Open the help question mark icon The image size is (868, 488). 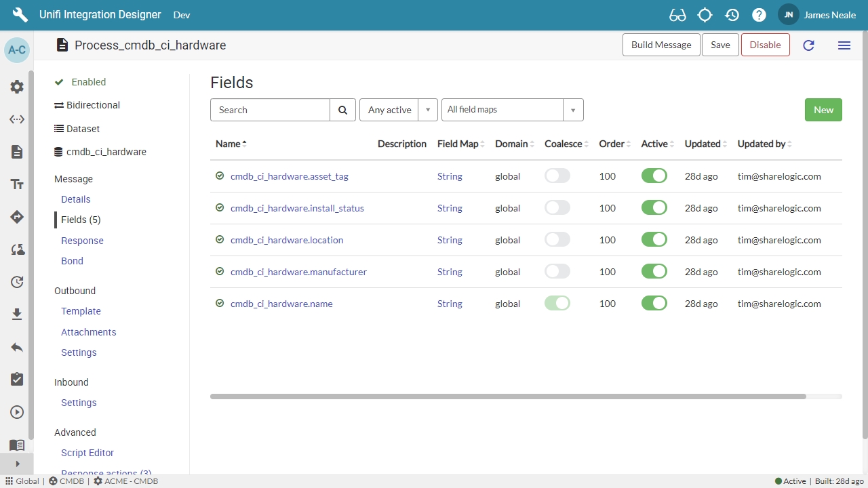click(759, 15)
